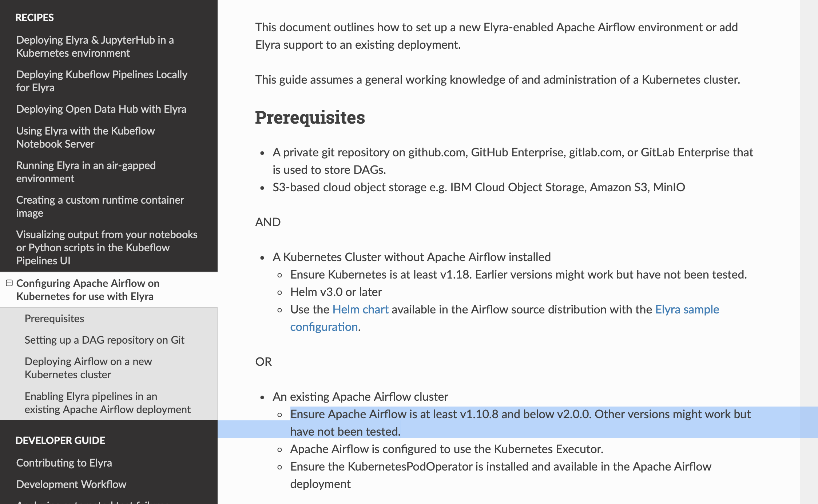Image resolution: width=818 pixels, height=504 pixels.
Task: Jump to Prerequisites subsection in sidebar
Action: pyautogui.click(x=54, y=319)
